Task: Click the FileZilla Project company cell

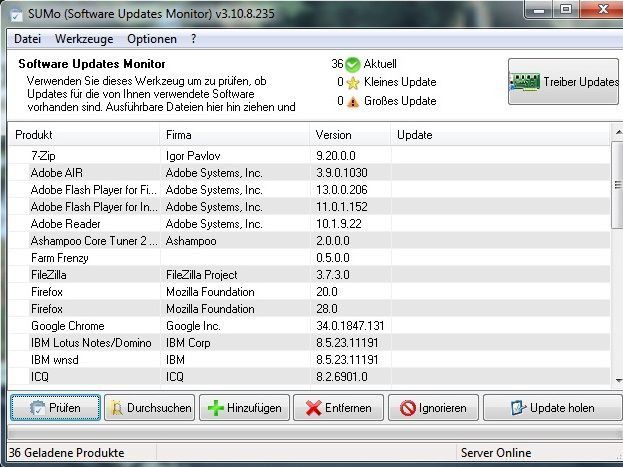Action: [201, 275]
